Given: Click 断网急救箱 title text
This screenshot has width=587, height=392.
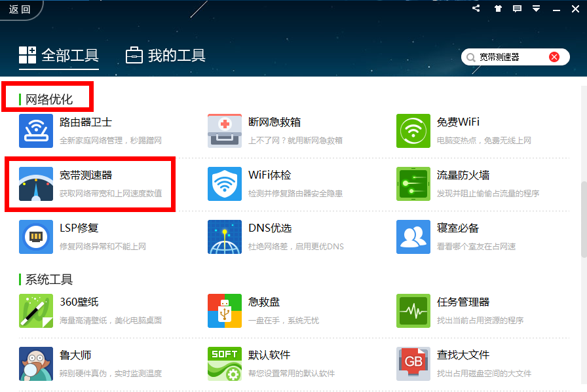Looking at the screenshot, I should pos(275,122).
